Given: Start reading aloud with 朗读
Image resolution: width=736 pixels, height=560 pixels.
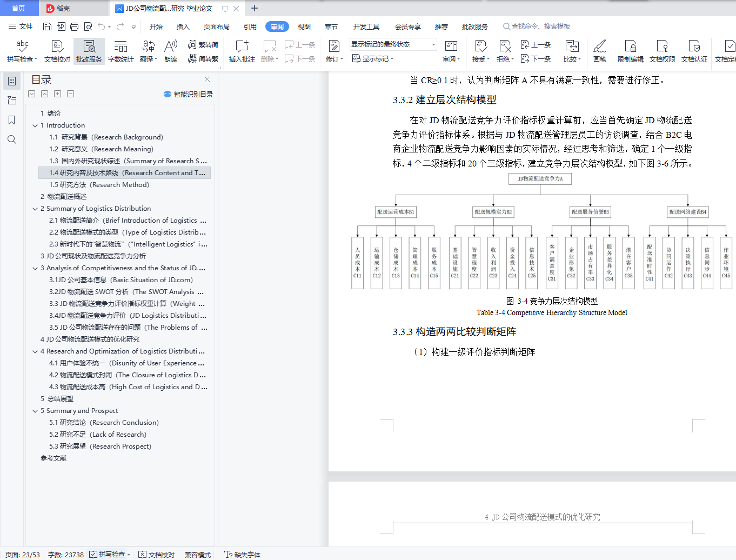Looking at the screenshot, I should click(x=171, y=51).
